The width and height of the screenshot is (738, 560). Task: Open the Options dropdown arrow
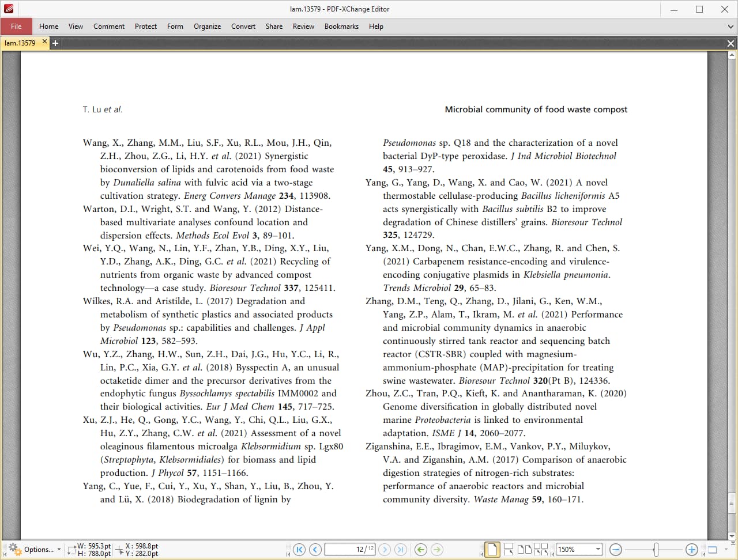pos(59,550)
